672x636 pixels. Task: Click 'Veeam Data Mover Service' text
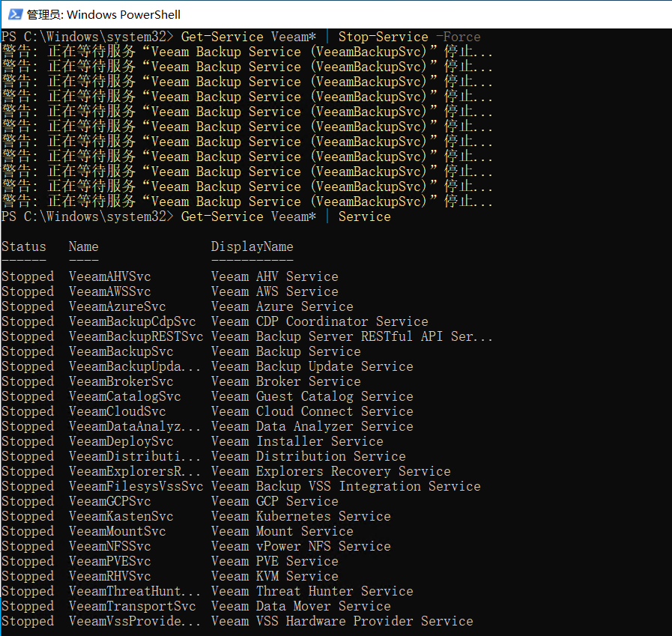(301, 607)
